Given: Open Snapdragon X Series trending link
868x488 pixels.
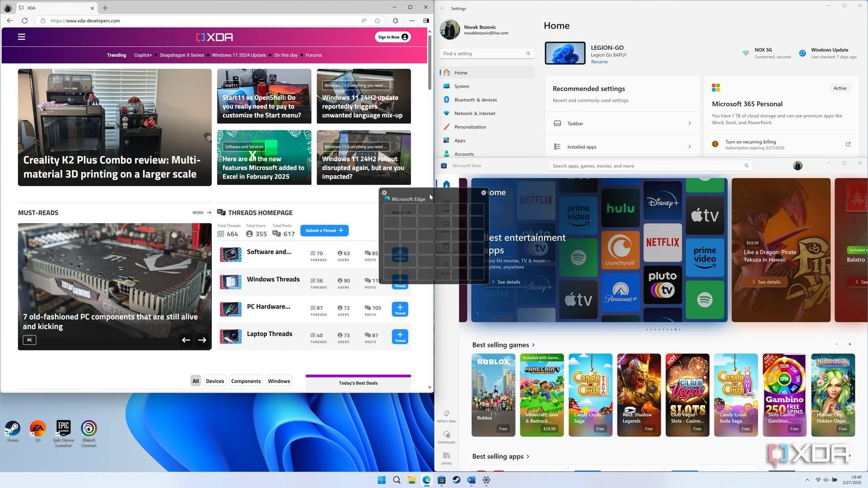Looking at the screenshot, I should 182,56.
